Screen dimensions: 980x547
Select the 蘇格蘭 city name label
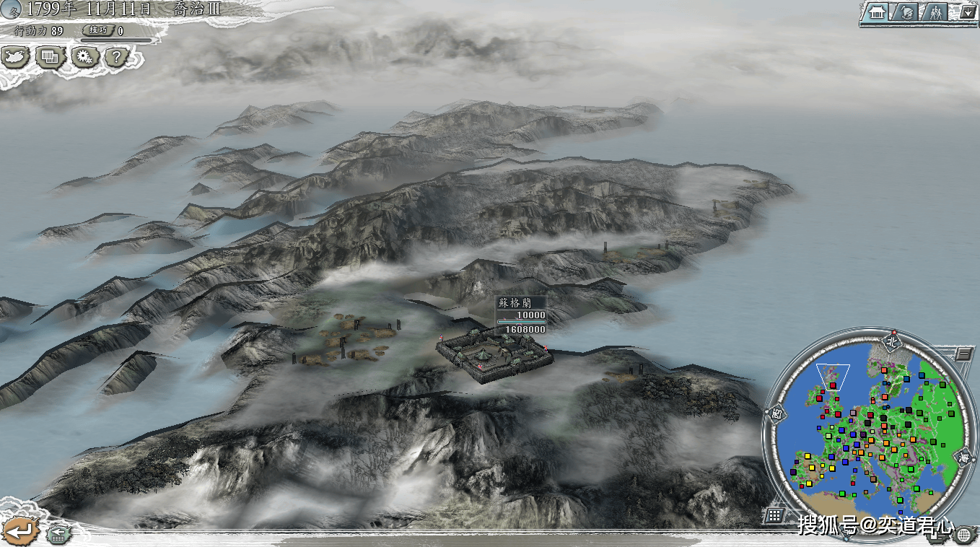[513, 303]
